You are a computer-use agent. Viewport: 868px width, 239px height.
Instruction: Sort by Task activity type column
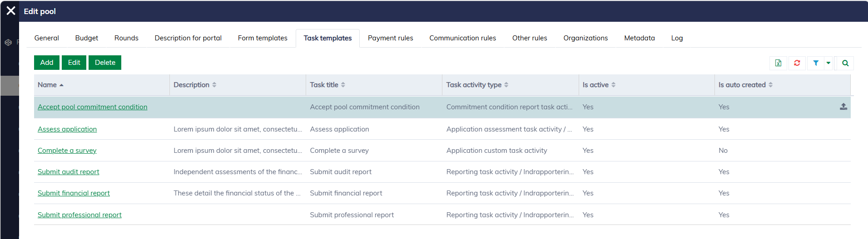click(506, 85)
